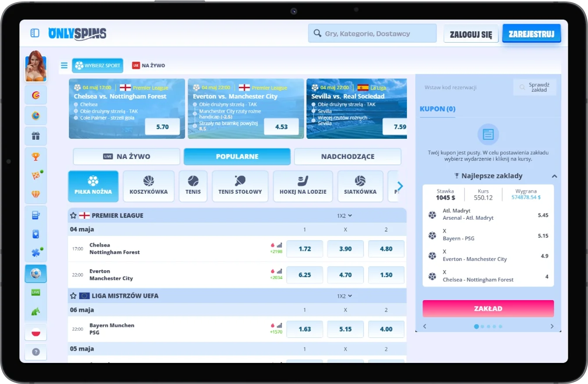This screenshot has width=588, height=384.
Task: Open the orange and blue ball sidebar icon
Action: pos(36,116)
